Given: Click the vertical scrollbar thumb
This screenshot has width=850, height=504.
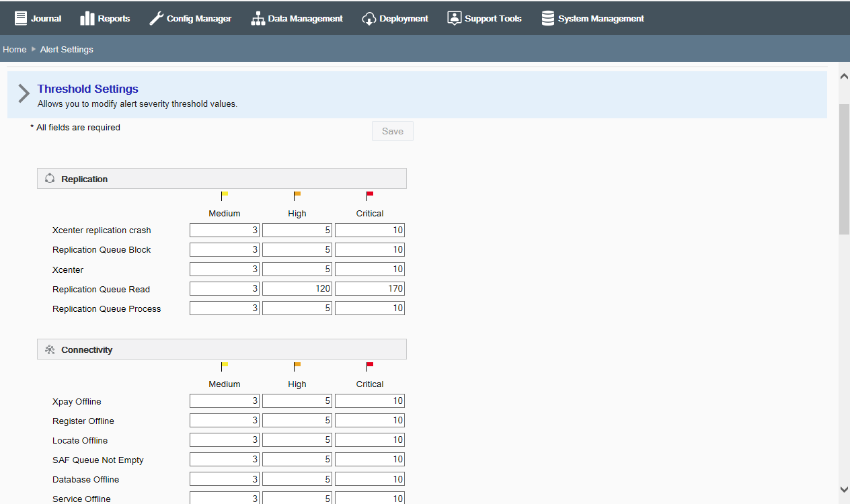Looking at the screenshot, I should pos(844,169).
